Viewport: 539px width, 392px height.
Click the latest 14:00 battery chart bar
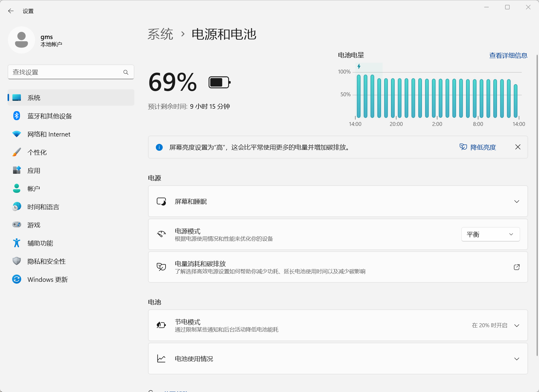pyautogui.click(x=516, y=101)
